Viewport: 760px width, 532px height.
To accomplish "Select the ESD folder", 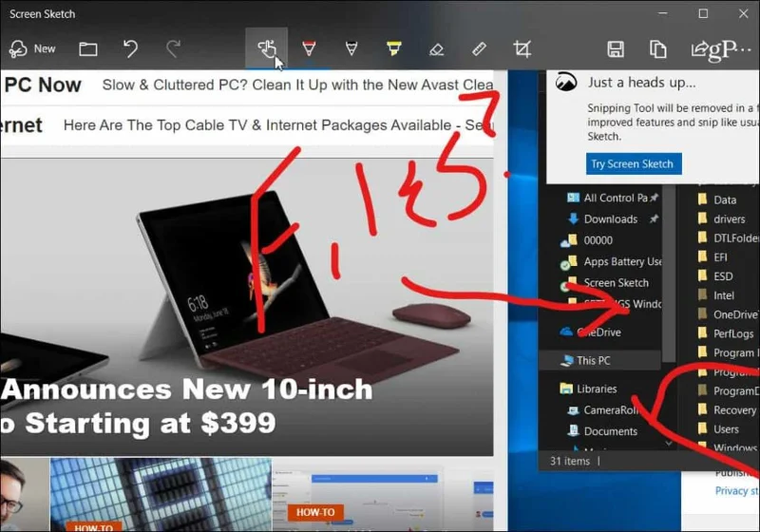I will (x=715, y=276).
